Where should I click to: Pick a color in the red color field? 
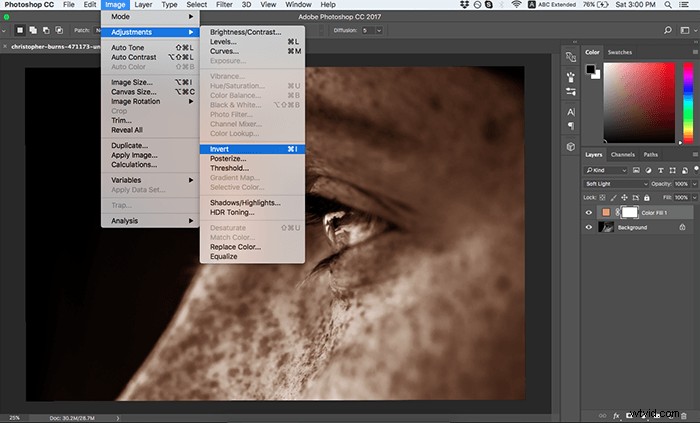(x=639, y=103)
